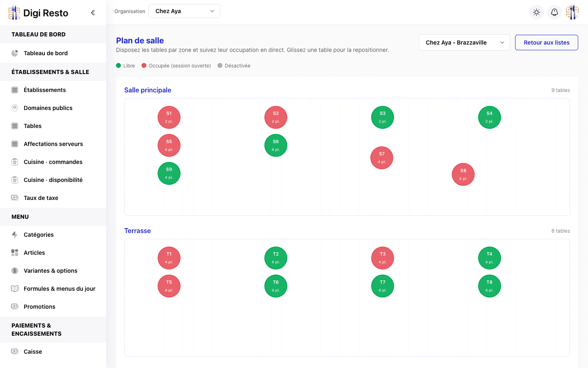Image resolution: width=588 pixels, height=368 pixels.
Task: Select table T1 on the Terrasse
Action: 169,258
